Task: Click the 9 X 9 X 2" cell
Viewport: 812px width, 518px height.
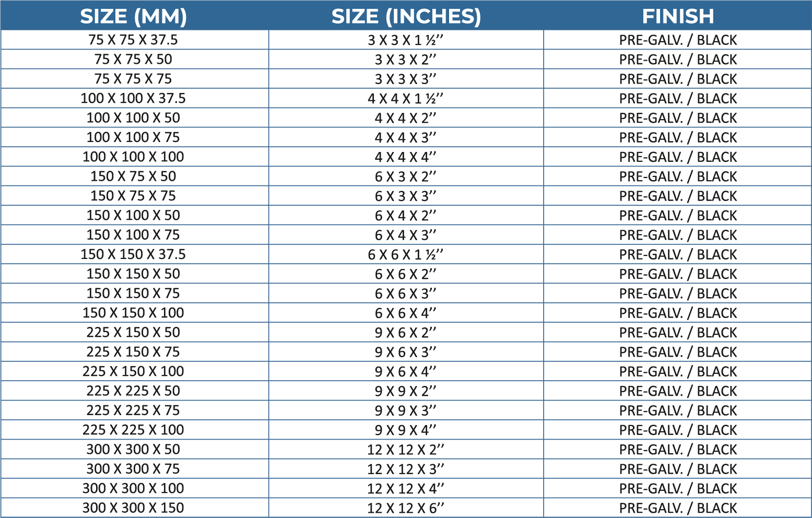Action: pos(406,391)
